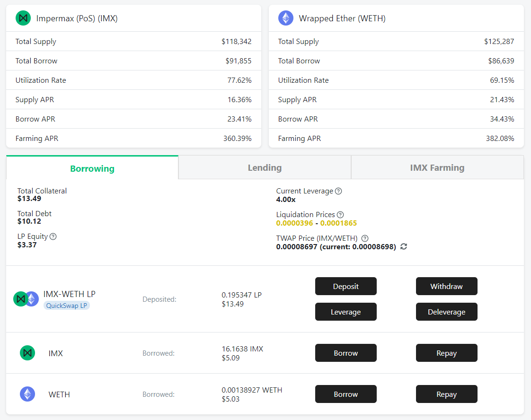Repay the WETH loan
Viewport: 531px width, 420px height.
446,394
